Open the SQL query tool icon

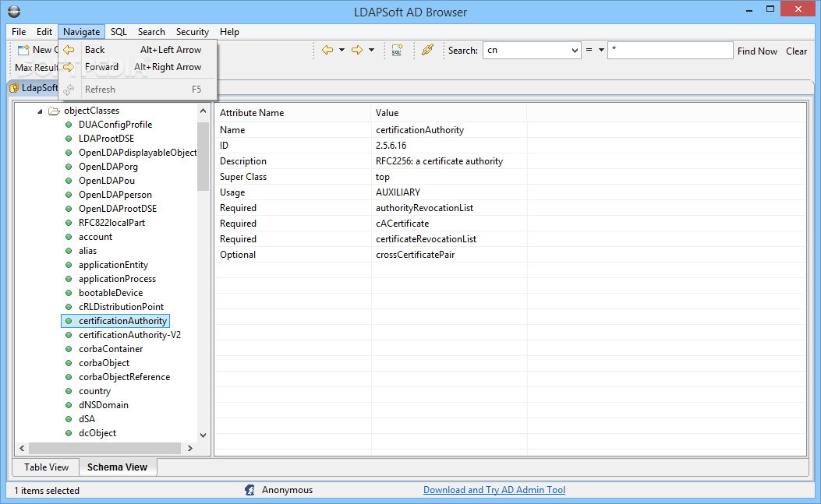click(397, 50)
